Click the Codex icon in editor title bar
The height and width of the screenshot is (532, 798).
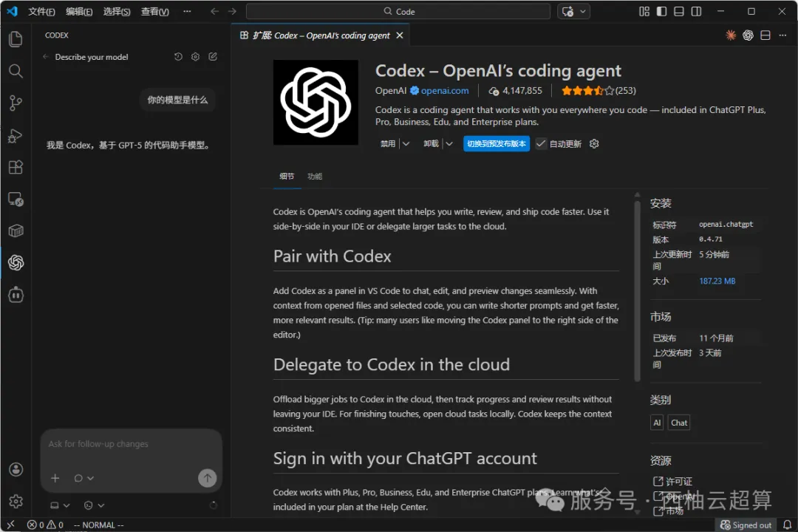pos(748,35)
